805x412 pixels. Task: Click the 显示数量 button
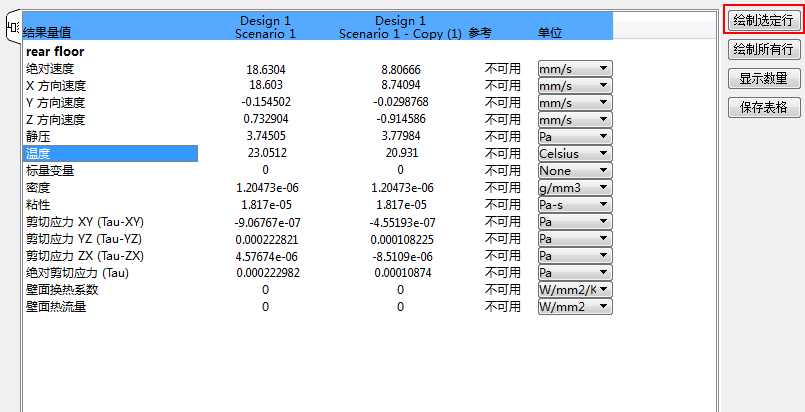click(764, 79)
